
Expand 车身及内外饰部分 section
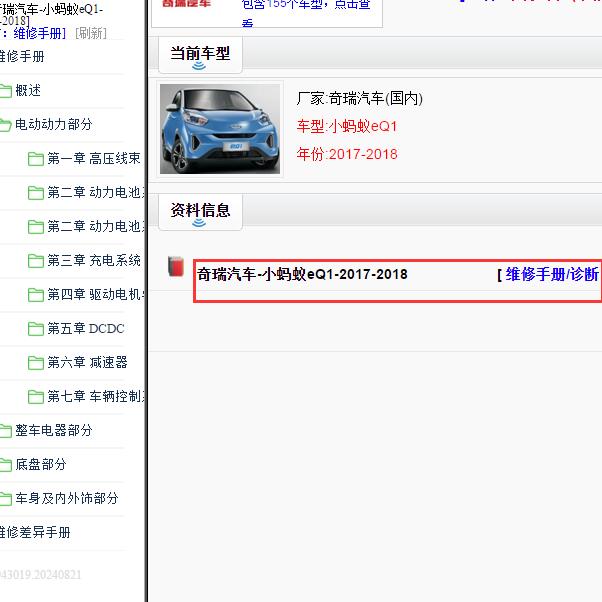pos(67,498)
